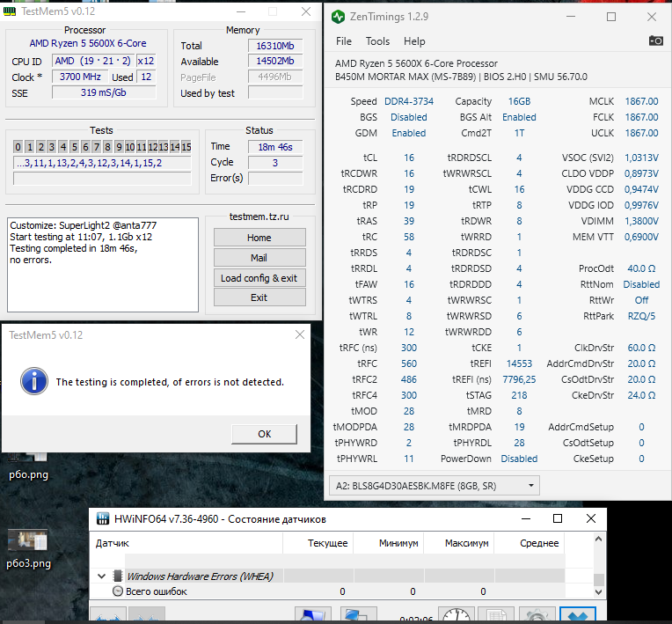Open the Help menu in ZenTimings
672x624 pixels.
point(414,41)
